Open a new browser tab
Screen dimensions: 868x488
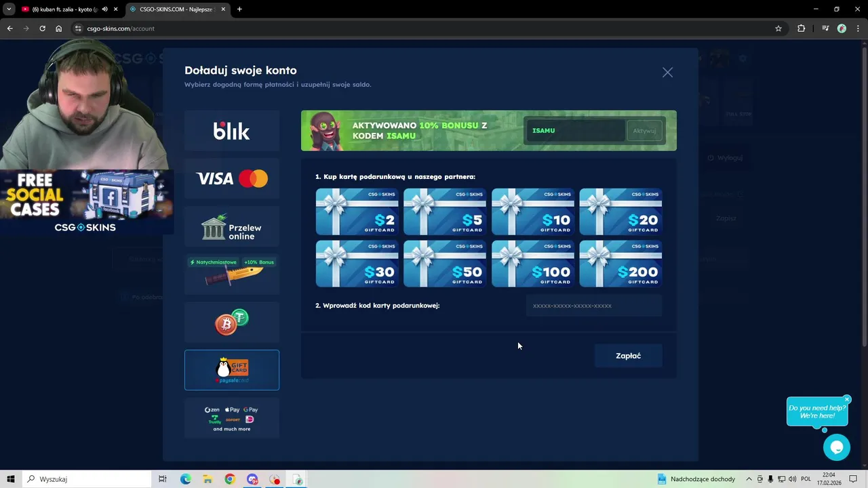[x=239, y=9]
